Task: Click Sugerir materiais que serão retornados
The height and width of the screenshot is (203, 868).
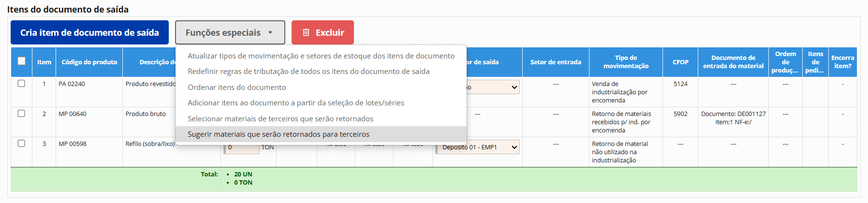Action: tap(278, 134)
